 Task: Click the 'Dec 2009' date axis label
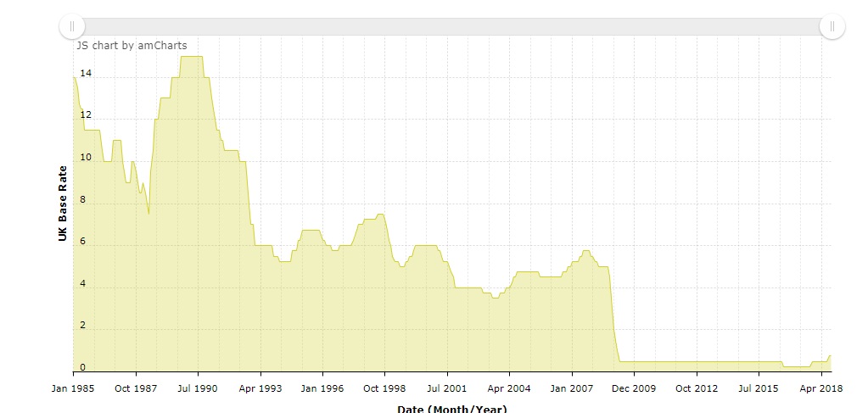click(634, 388)
